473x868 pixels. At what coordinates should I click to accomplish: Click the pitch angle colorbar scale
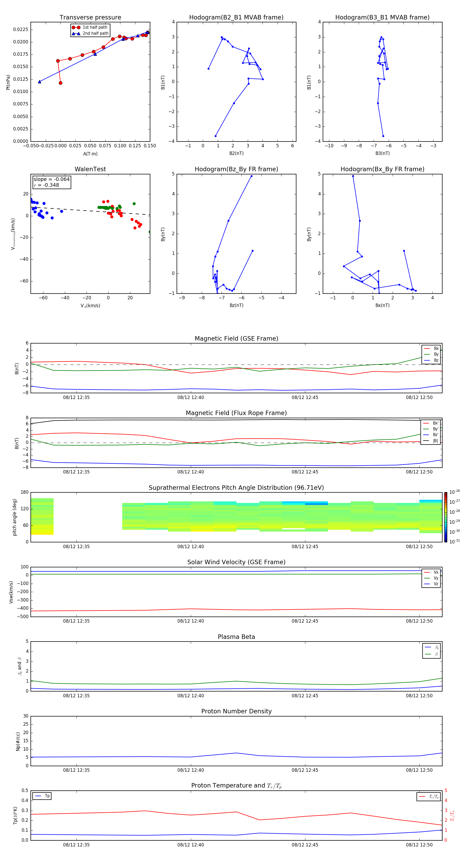446,517
